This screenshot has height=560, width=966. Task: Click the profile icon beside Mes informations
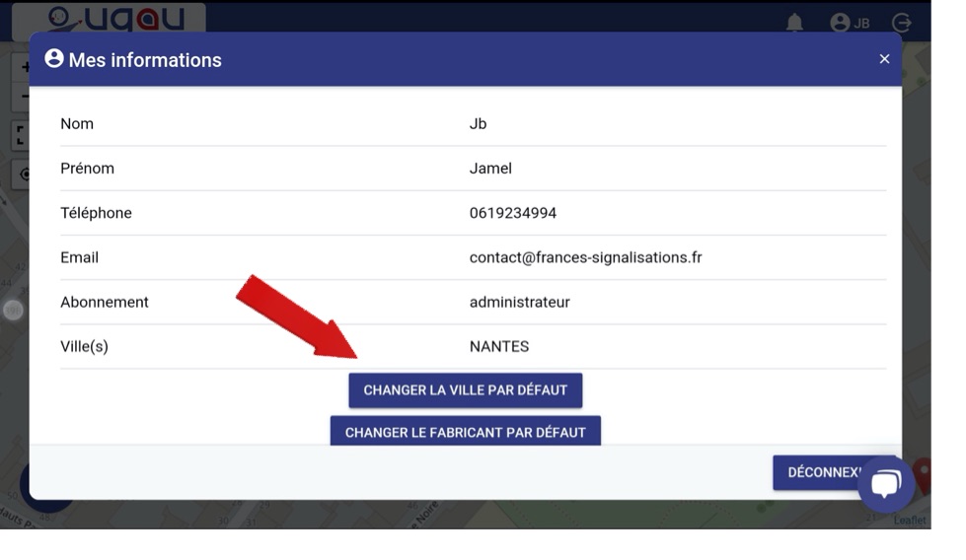click(x=54, y=58)
